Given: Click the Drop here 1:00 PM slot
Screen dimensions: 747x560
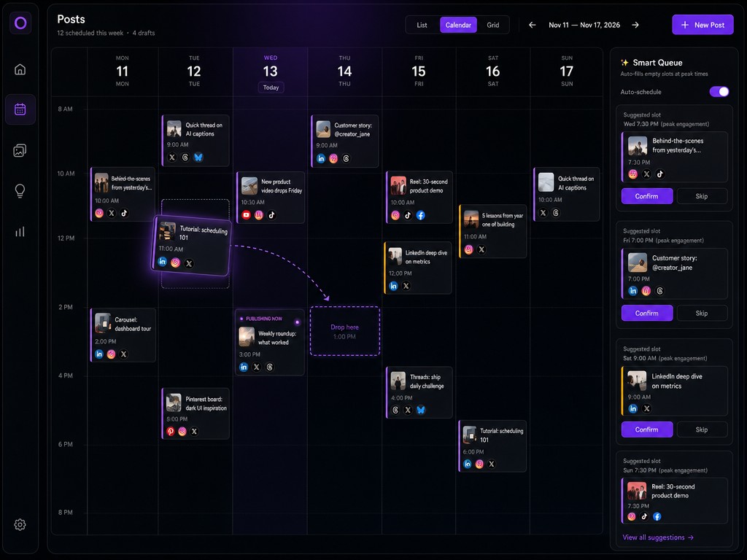Looking at the screenshot, I should click(345, 331).
